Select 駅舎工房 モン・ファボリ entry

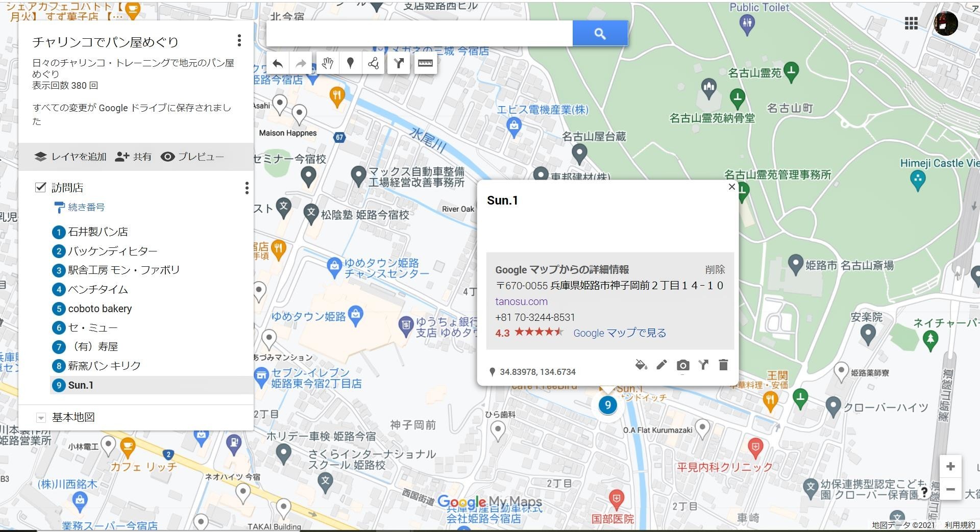coord(152,270)
